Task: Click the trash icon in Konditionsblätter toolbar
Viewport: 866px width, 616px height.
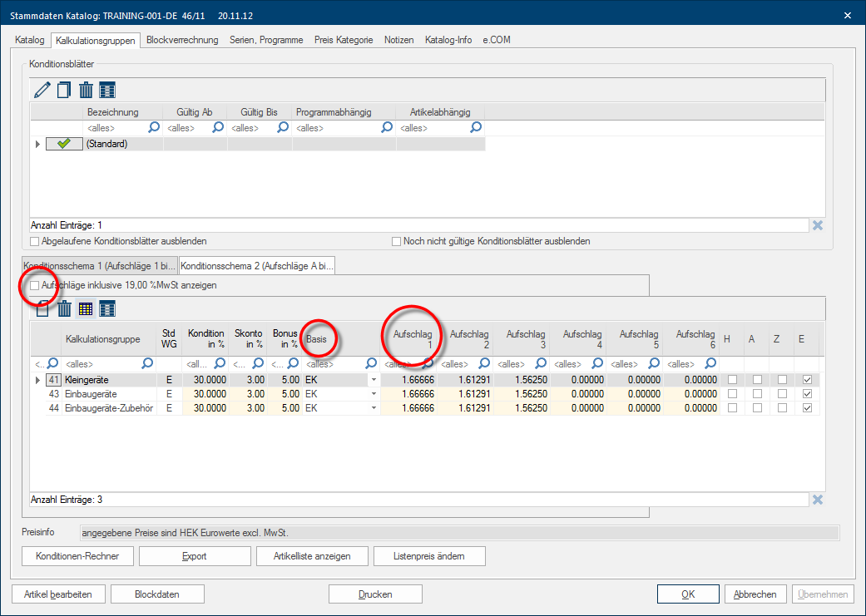Action: tap(86, 90)
